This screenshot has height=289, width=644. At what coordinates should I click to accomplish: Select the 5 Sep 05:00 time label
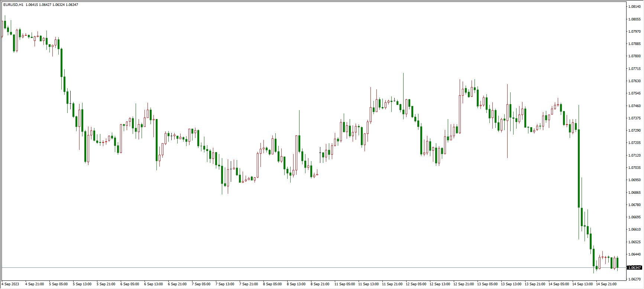(58, 284)
